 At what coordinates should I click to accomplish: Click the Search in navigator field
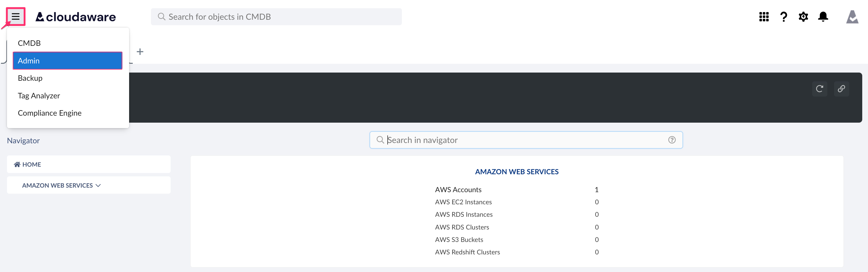point(526,140)
